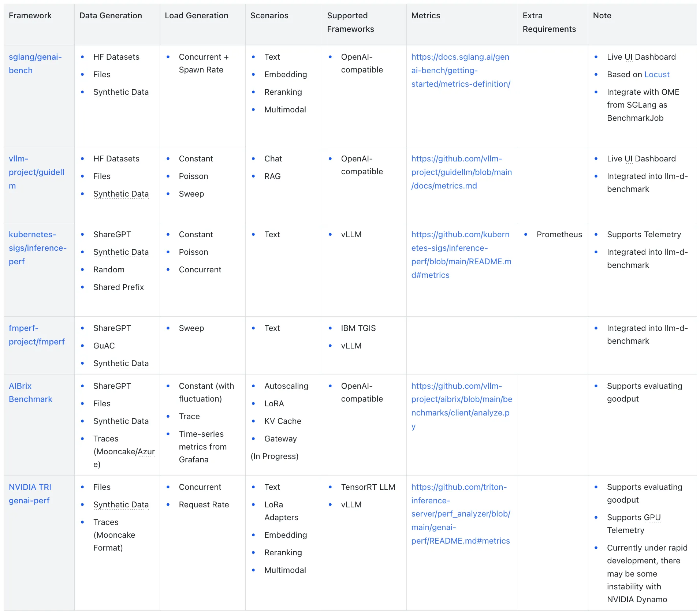Viewport: 700px width, 615px height.
Task: Select the Synthetic Data entry for fmperf
Action: [121, 363]
